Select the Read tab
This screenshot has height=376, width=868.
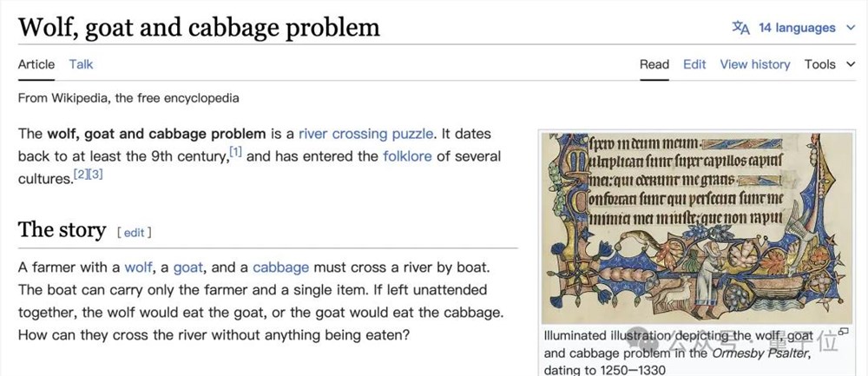654,64
